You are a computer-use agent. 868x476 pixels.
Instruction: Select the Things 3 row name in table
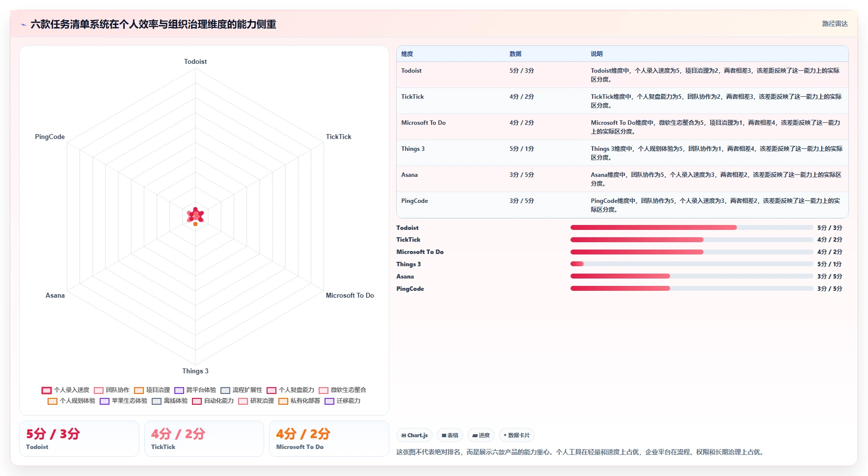(x=413, y=149)
